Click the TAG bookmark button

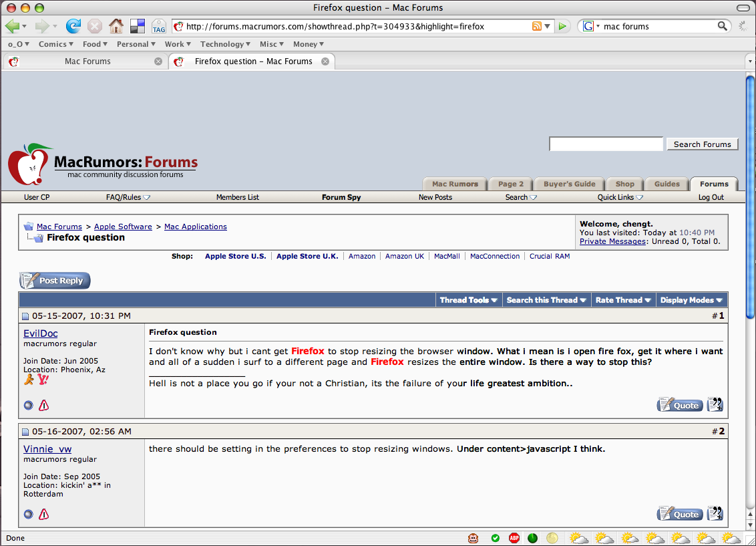[159, 27]
